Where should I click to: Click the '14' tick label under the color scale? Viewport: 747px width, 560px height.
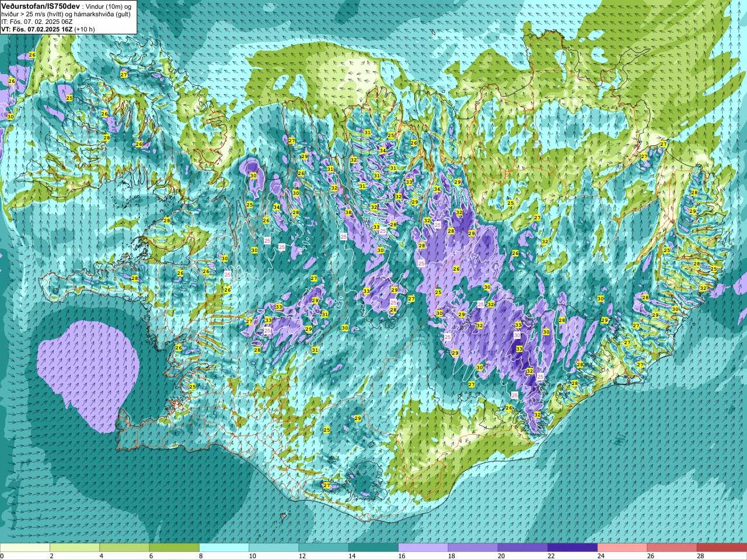point(352,556)
